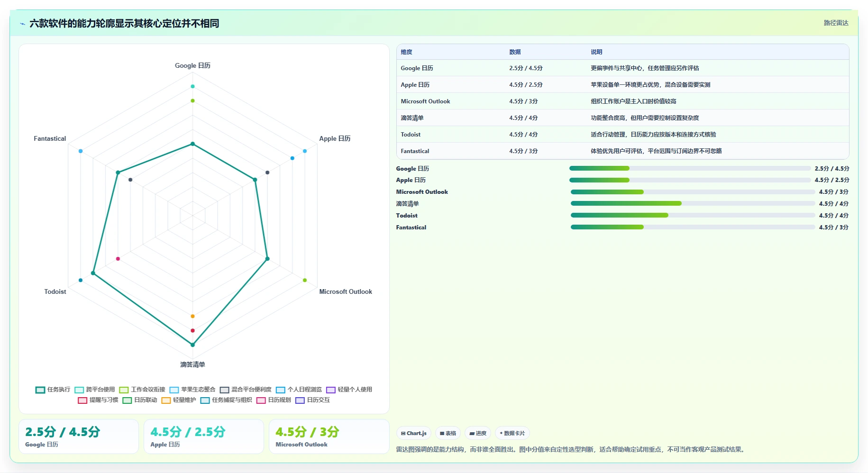Select the 滴答清单 table row name
This screenshot has height=473, width=868.
tap(412, 118)
